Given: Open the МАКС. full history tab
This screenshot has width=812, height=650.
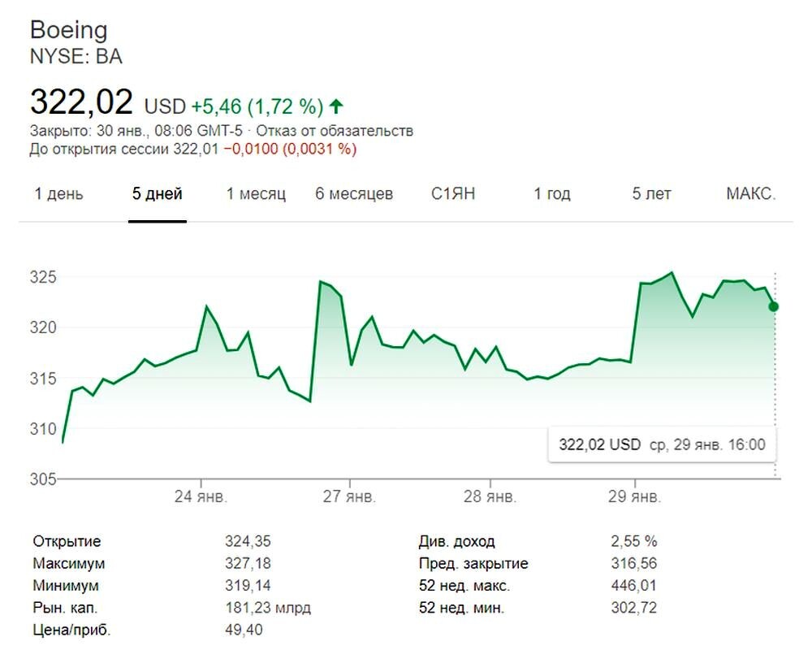Looking at the screenshot, I should coord(751,194).
